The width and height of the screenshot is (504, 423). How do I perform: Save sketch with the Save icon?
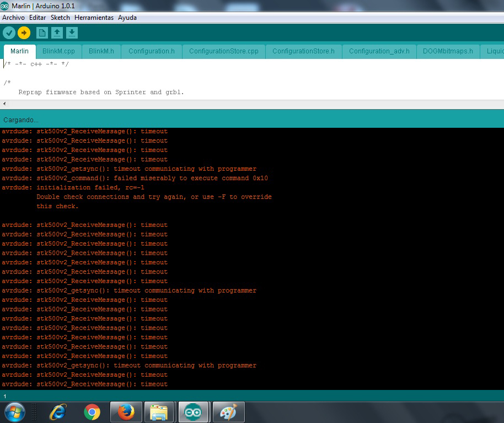point(72,32)
